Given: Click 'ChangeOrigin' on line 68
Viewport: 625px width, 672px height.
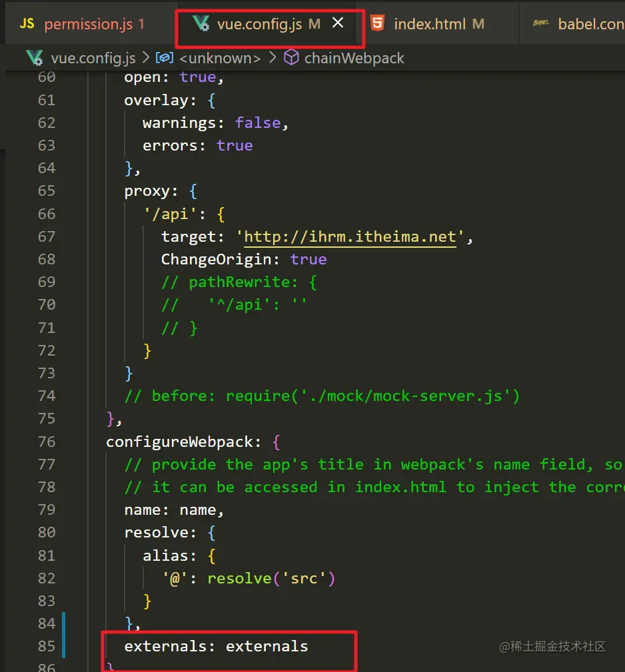Looking at the screenshot, I should pos(216,259).
